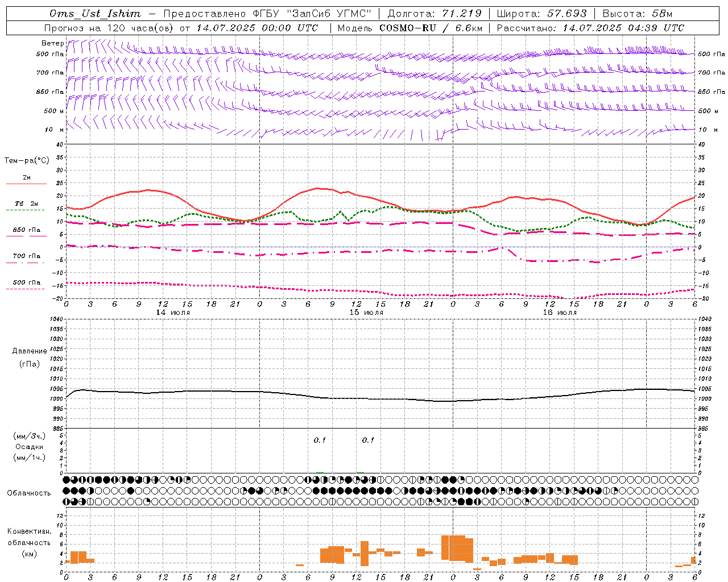Viewport: 728px width, 582px height.
Task: Select the 14 июля date label
Action: tap(173, 312)
